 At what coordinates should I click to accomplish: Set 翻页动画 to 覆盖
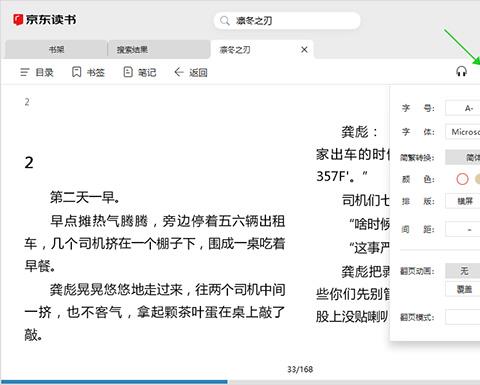pos(463,289)
